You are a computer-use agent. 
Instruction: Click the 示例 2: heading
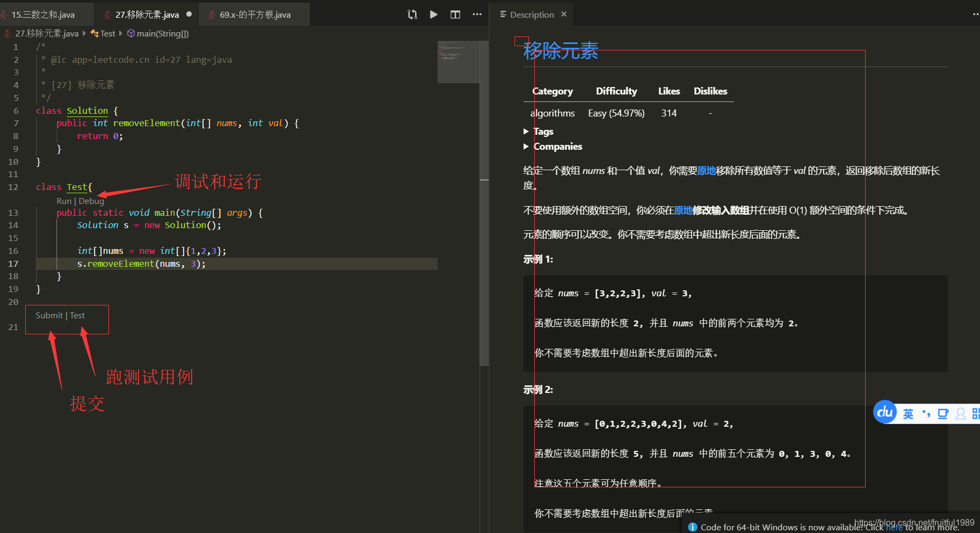(x=538, y=390)
